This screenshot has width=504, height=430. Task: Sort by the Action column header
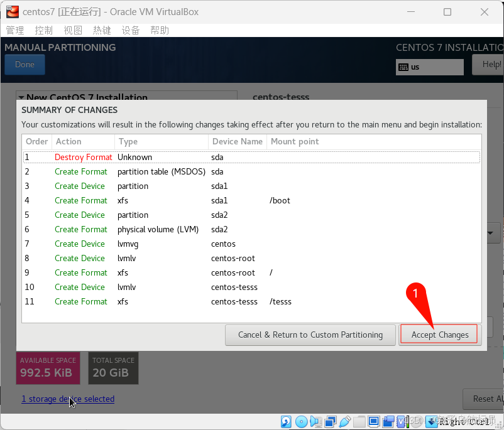pyautogui.click(x=83, y=142)
